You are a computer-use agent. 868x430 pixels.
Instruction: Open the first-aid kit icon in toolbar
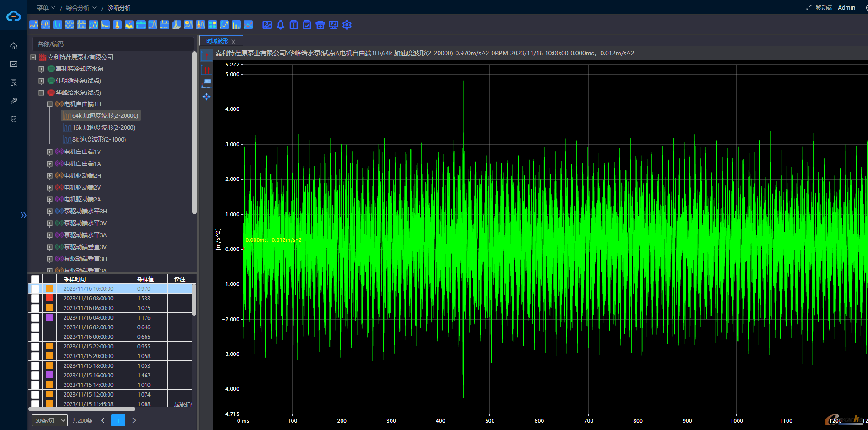[x=320, y=25]
